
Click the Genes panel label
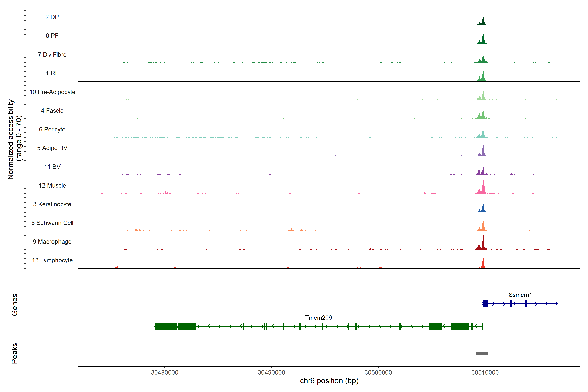click(x=15, y=304)
